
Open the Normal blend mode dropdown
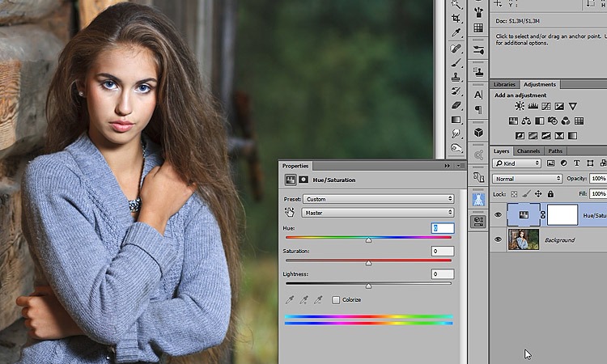pyautogui.click(x=527, y=178)
